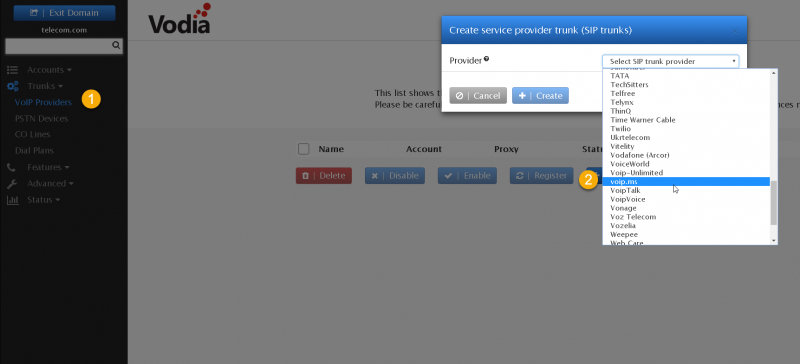Expand the Features menu
Screen dimensions: 800x364
pos(48,167)
